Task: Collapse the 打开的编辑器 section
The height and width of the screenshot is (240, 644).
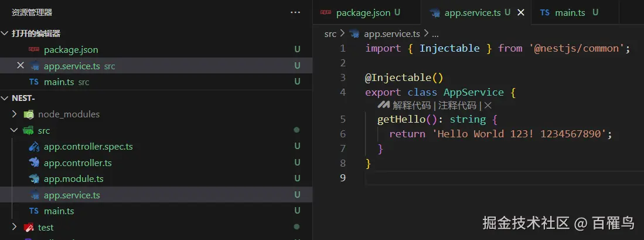Action: [6, 33]
